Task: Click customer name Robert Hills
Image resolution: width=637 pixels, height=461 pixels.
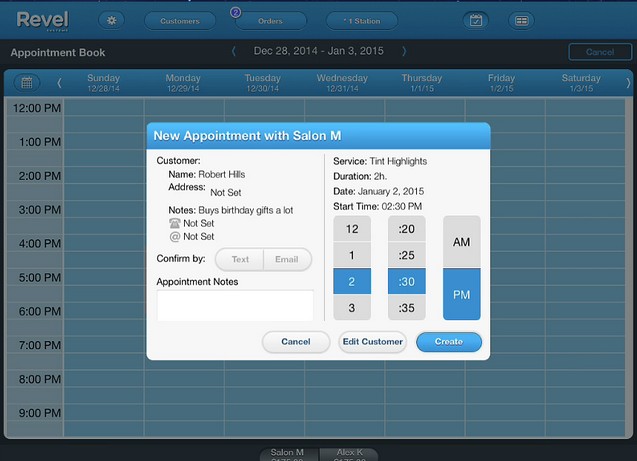Action: [x=221, y=174]
